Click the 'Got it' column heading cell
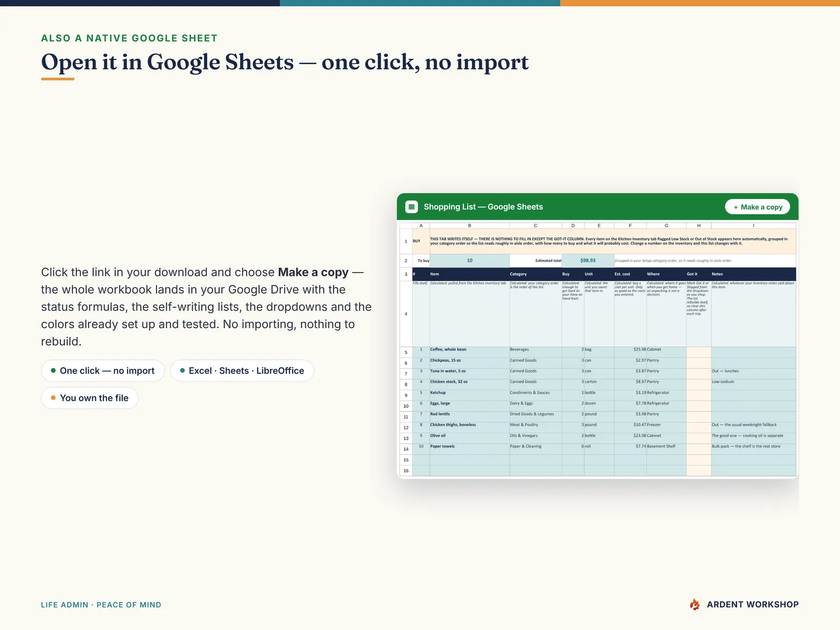 point(699,274)
